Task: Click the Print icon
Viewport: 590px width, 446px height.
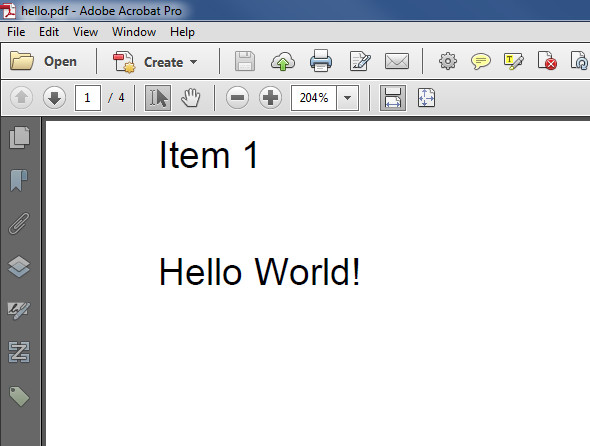Action: (321, 61)
